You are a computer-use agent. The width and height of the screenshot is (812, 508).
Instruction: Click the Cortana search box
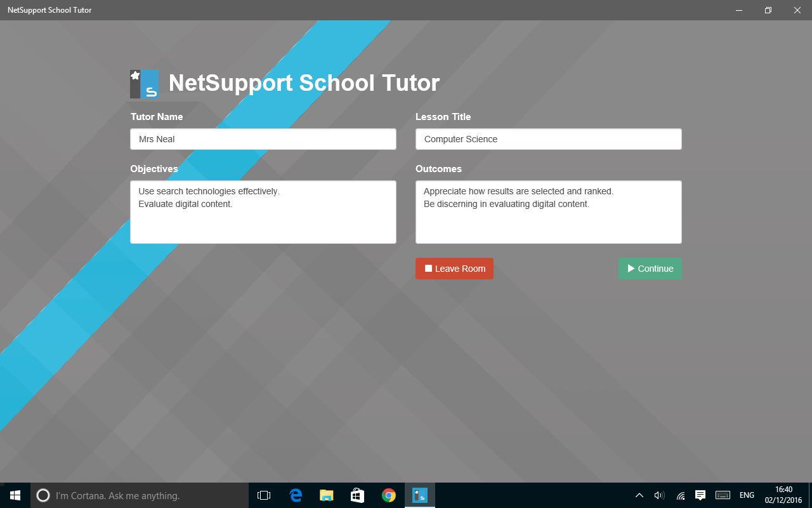[140, 495]
